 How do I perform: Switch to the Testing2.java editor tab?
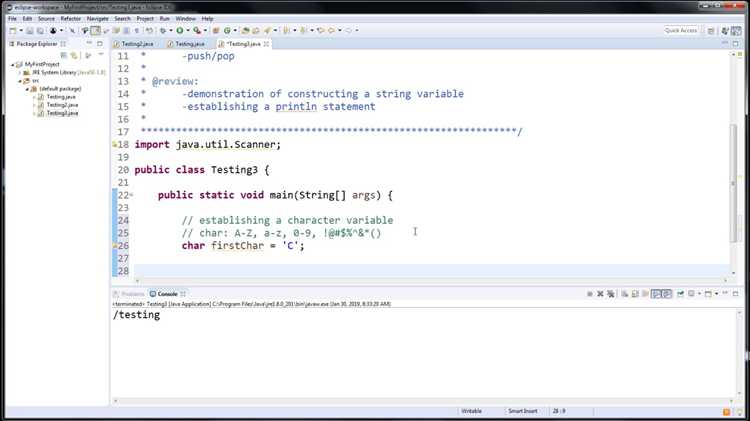[x=138, y=44]
